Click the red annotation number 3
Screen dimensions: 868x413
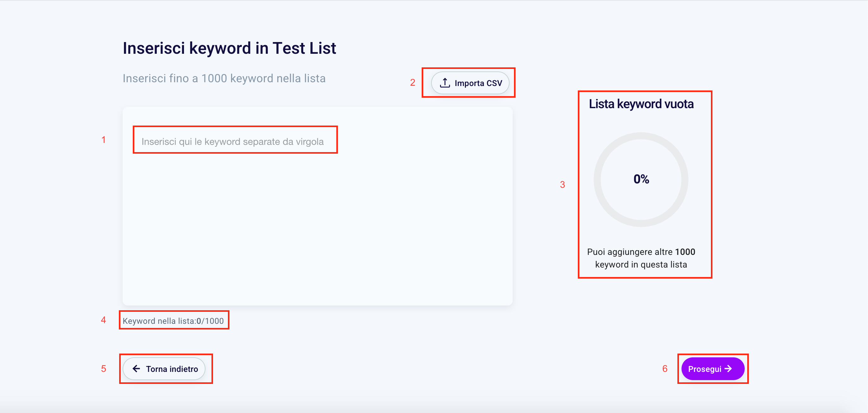click(x=562, y=184)
